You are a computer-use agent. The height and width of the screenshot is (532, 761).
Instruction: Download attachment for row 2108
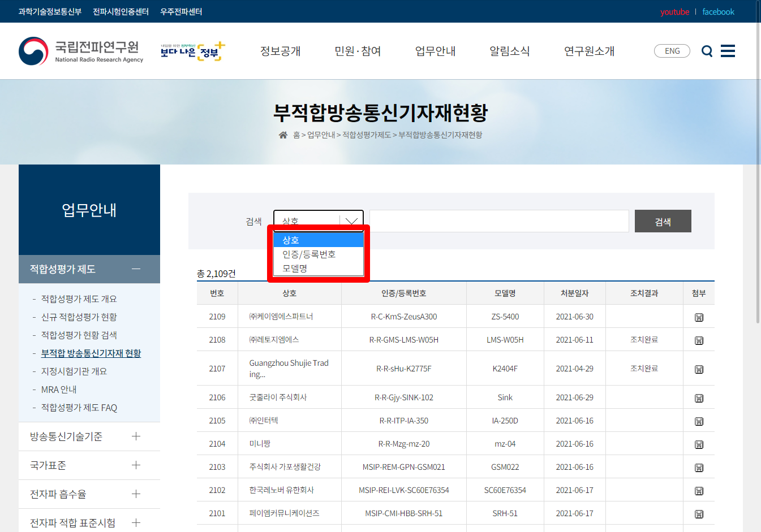699,340
